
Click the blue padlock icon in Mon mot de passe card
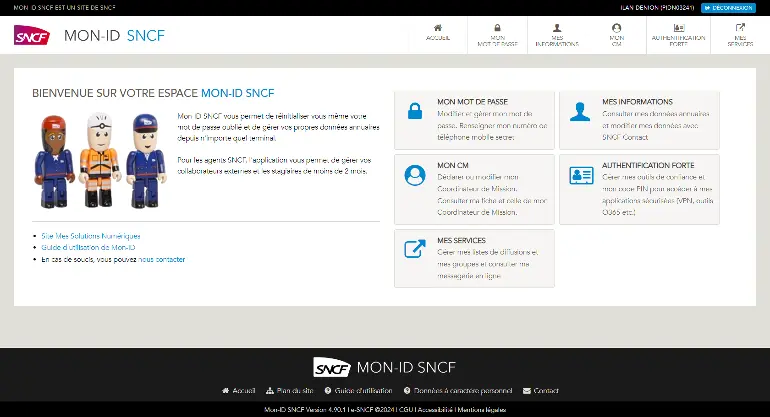tap(415, 111)
